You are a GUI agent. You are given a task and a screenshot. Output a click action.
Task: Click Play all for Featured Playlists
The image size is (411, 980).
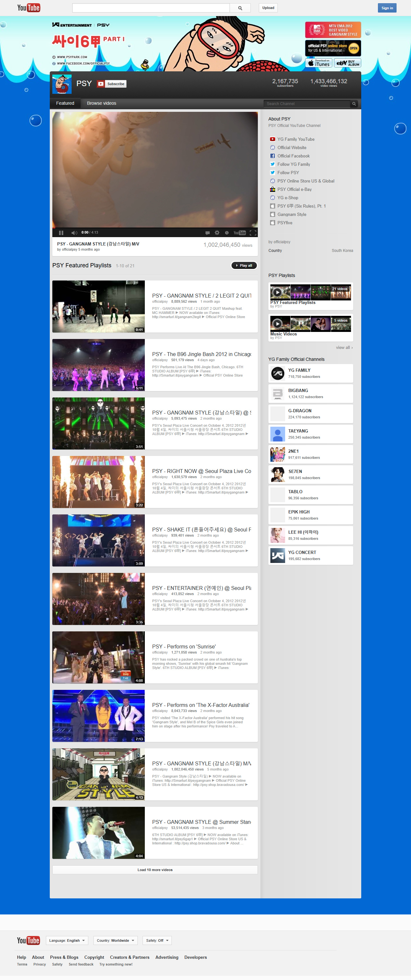244,265
